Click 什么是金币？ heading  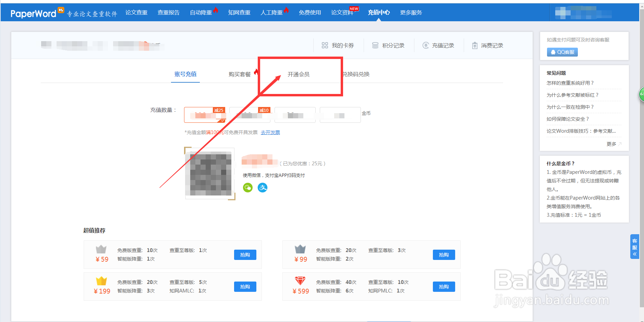click(560, 164)
